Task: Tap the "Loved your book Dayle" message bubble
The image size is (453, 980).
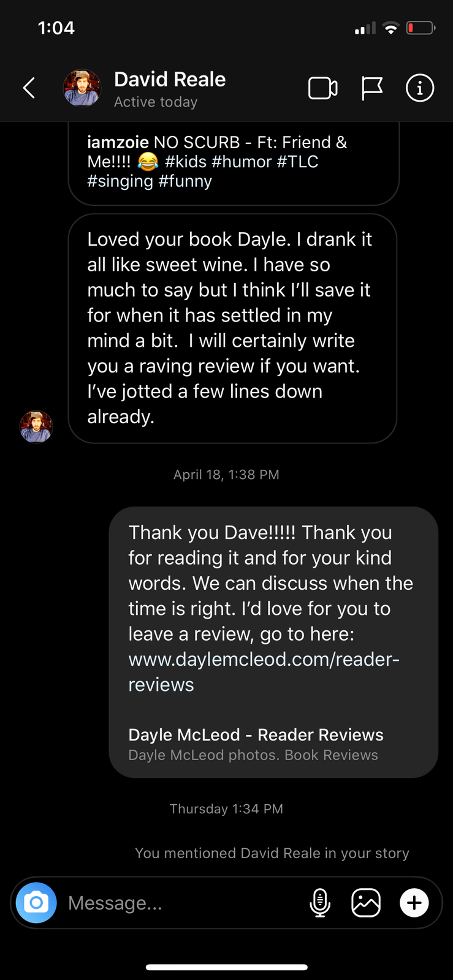Action: [232, 328]
